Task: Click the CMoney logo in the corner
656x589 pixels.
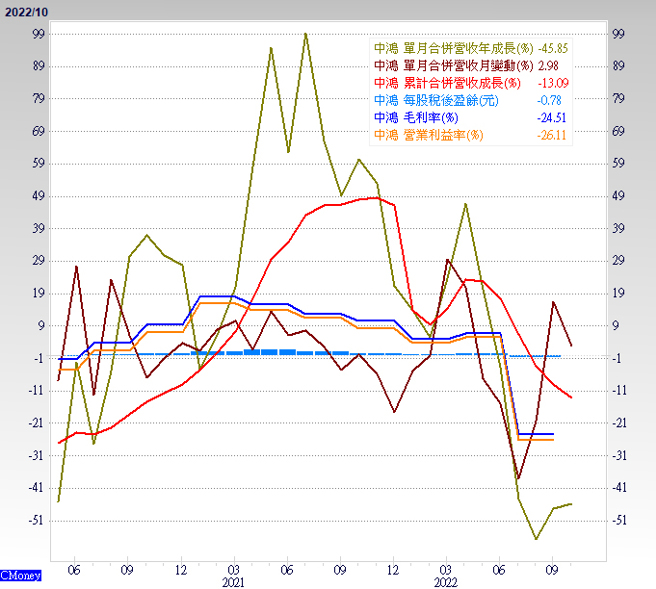Action: [x=21, y=576]
